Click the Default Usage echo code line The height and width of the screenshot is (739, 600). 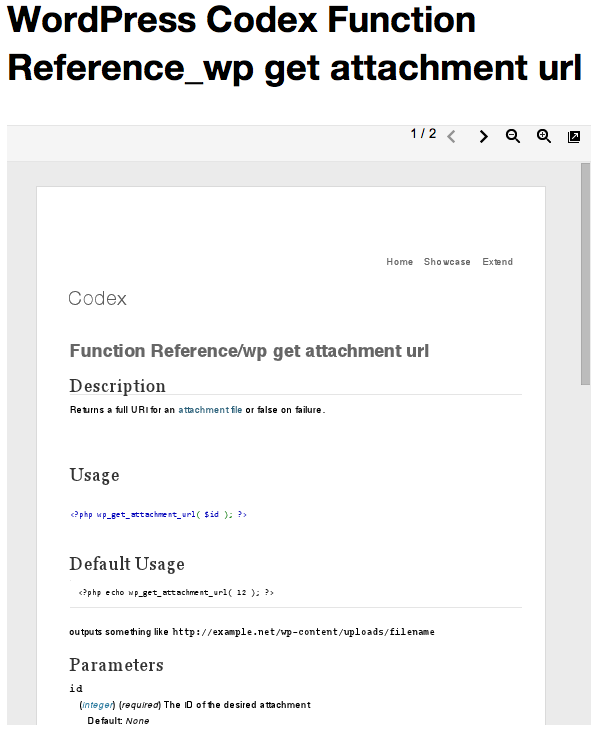(x=176, y=592)
